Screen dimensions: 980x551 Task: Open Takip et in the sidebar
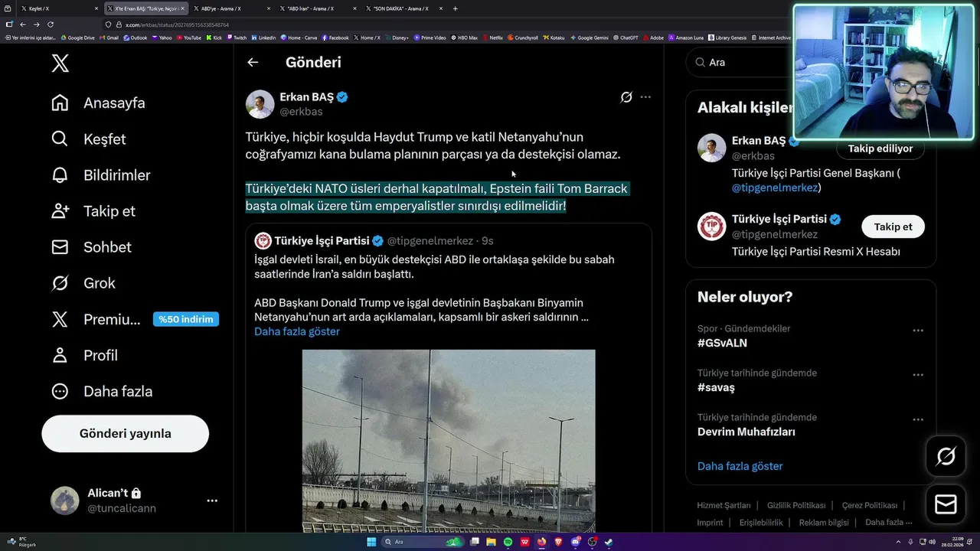coord(93,210)
